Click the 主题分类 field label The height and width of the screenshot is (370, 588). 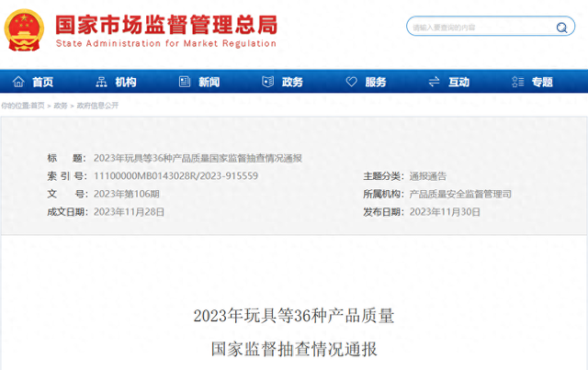pyautogui.click(x=383, y=176)
